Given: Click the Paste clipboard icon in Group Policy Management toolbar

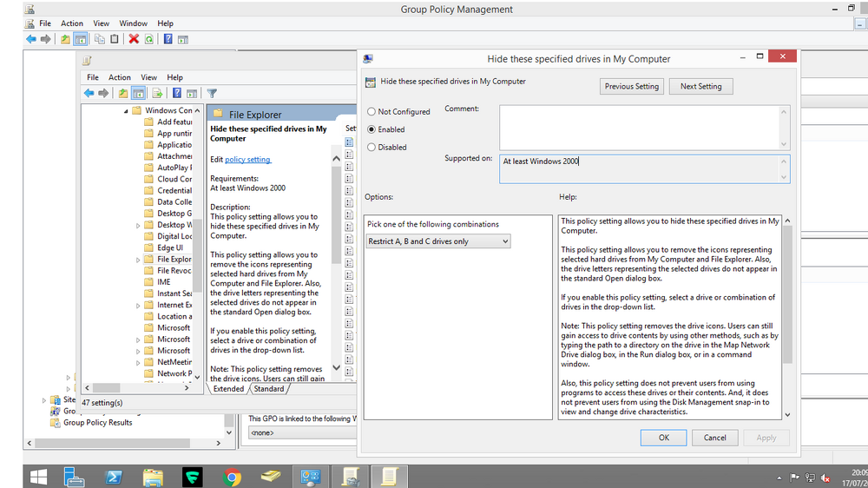Looking at the screenshot, I should click(114, 39).
